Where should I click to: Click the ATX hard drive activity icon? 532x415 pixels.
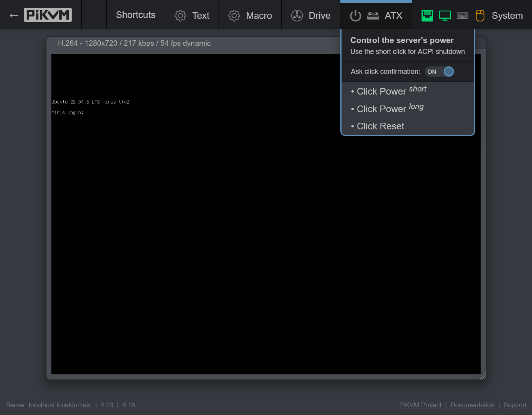[373, 16]
